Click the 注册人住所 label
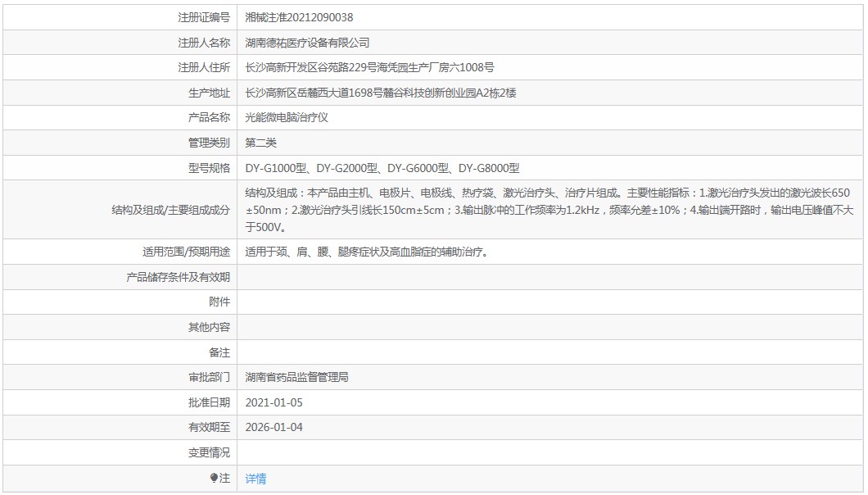868x495 pixels. click(204, 68)
